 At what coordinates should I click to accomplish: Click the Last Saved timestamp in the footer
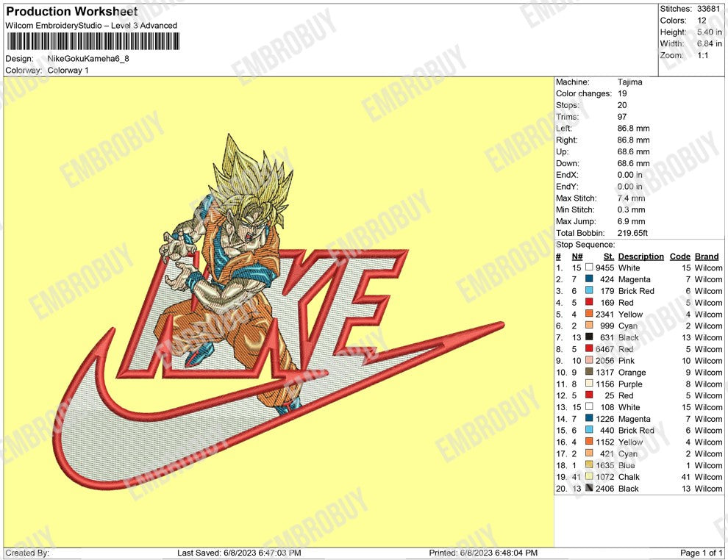[239, 553]
